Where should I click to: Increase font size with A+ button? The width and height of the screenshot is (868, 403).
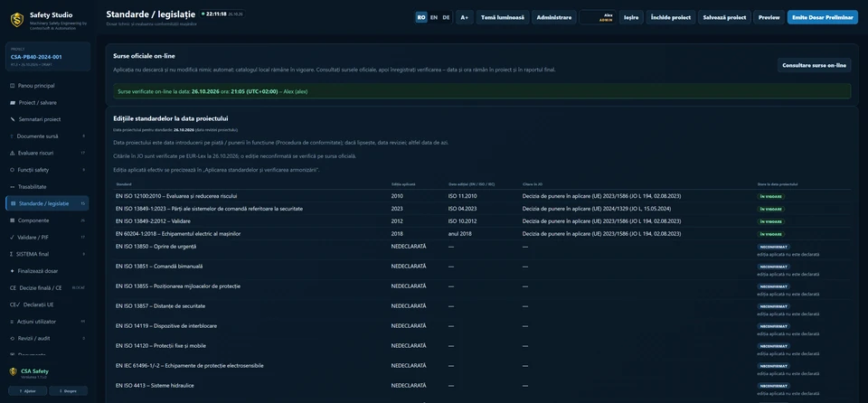(465, 18)
